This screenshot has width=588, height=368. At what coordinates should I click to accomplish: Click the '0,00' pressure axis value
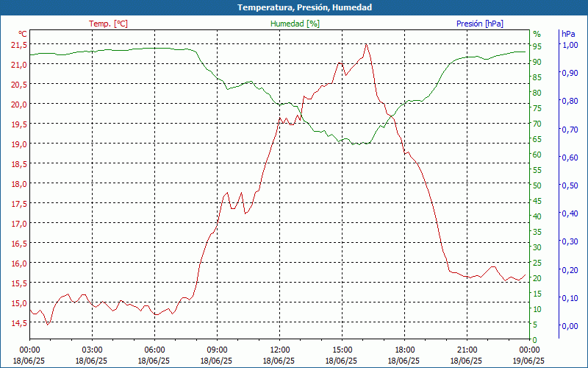click(570, 326)
